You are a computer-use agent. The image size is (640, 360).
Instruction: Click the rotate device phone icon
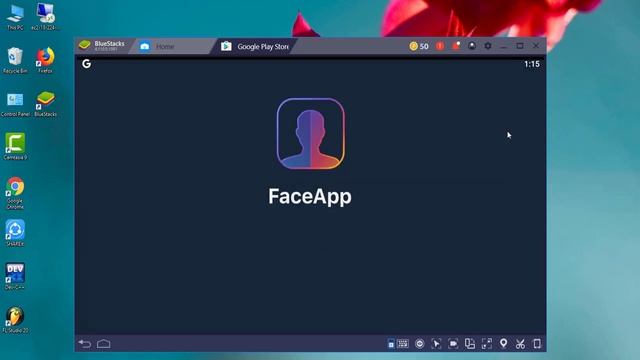[x=537, y=344]
